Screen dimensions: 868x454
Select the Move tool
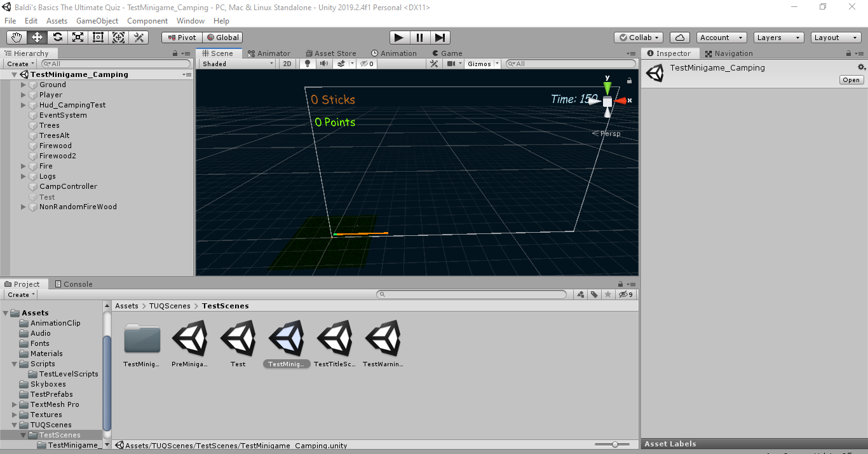click(37, 38)
